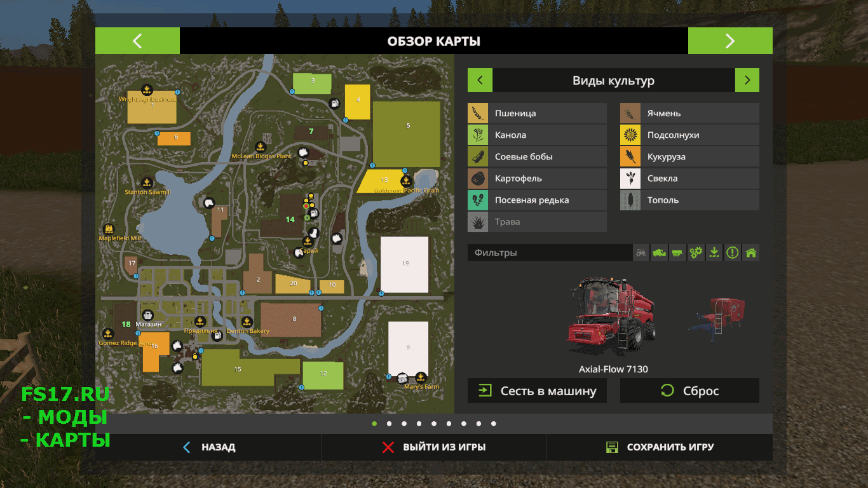
Task: Select field 8 on the map
Action: [x=292, y=320]
